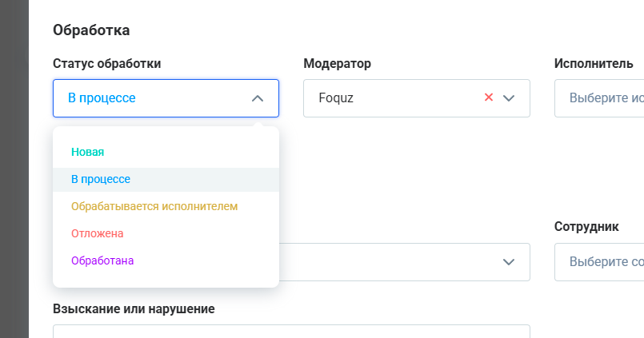Screen dimensions: 644x338
Task: Click the Исполнитель field label
Action: [594, 64]
